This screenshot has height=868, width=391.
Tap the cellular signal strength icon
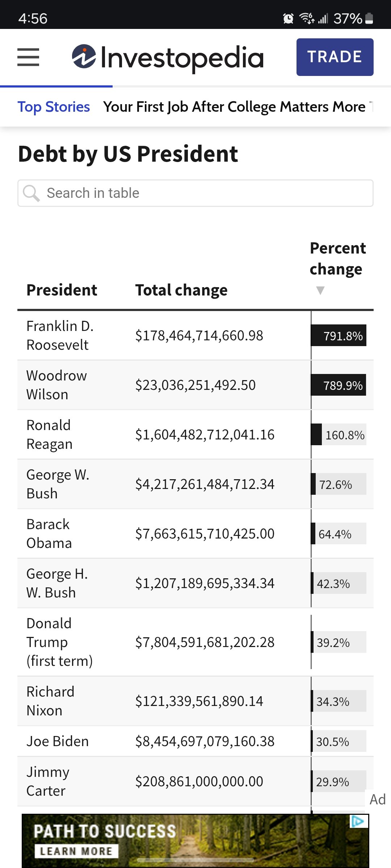(x=323, y=18)
